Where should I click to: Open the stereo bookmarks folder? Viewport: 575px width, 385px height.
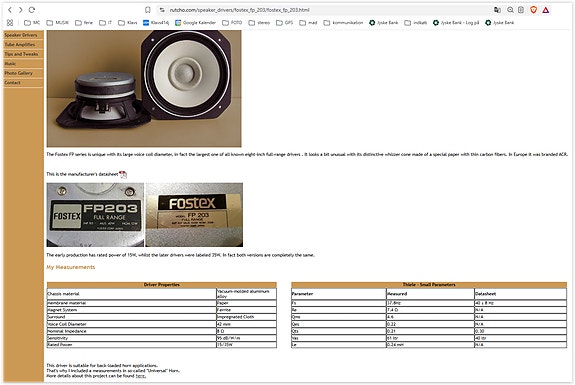(x=259, y=23)
